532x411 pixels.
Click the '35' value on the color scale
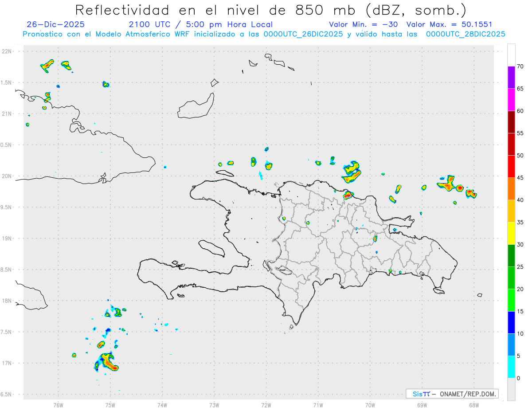520,222
